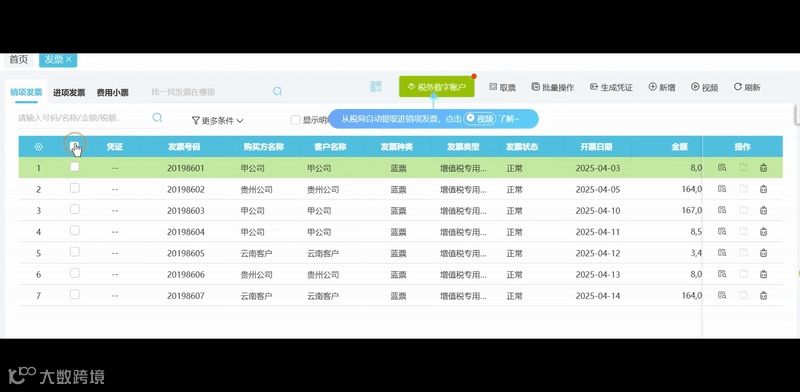Click 云南客户 customer name in row 7
800x392 pixels.
pos(323,296)
